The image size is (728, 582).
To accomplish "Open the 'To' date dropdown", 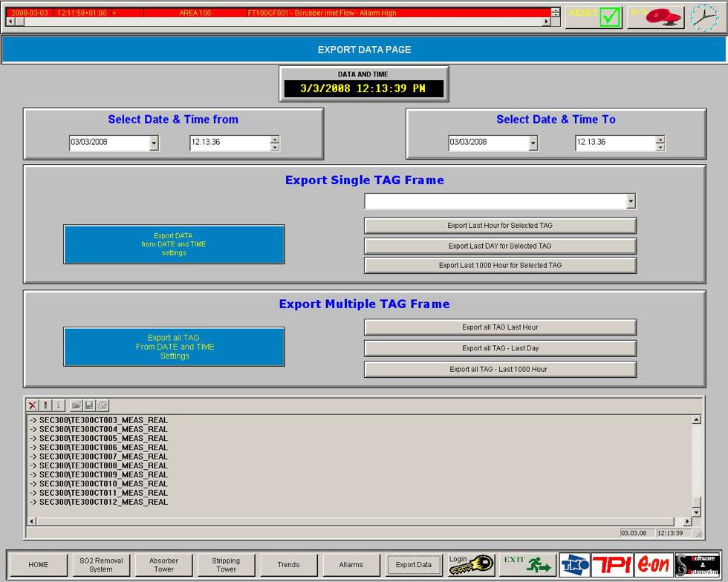I will 533,143.
